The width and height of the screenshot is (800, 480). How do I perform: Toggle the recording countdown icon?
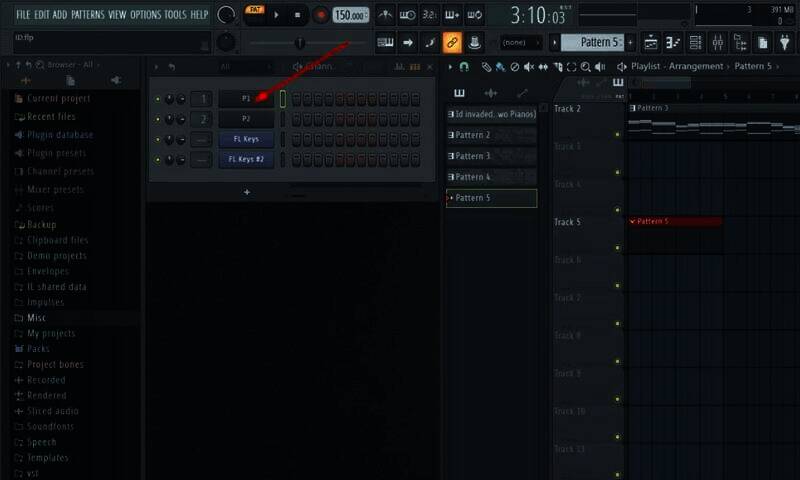tap(430, 15)
